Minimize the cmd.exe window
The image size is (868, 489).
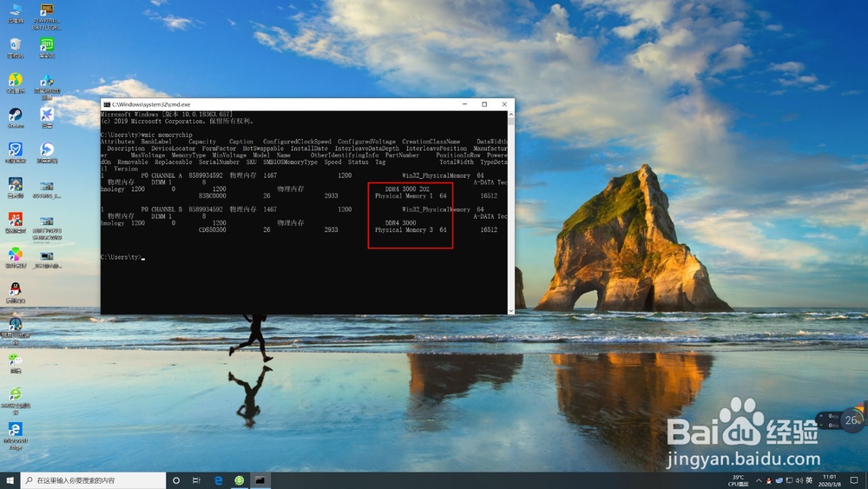(465, 104)
